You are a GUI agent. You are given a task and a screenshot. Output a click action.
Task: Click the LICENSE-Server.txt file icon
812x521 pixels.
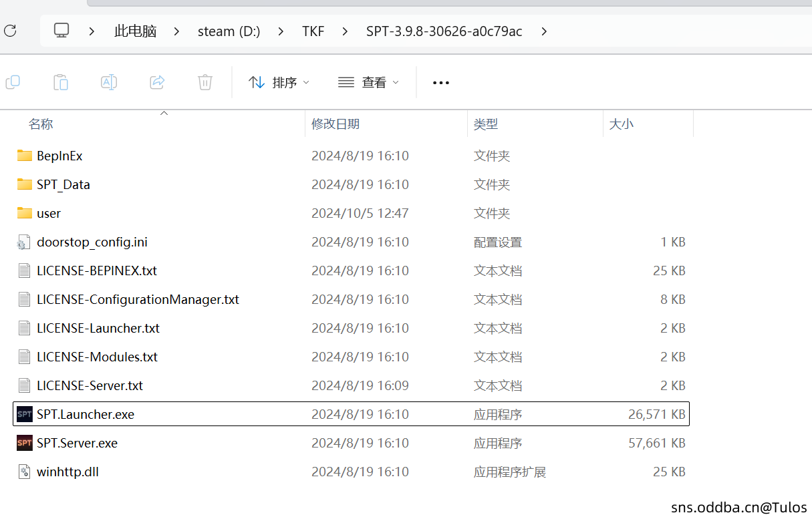(x=24, y=385)
